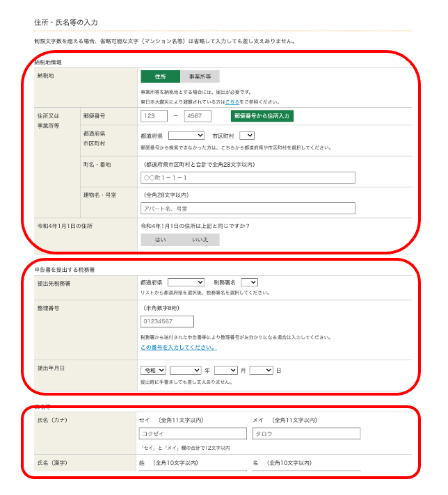The height and width of the screenshot is (495, 448).
Task: Expand the 市区町村 dropdown
Action: (248, 136)
